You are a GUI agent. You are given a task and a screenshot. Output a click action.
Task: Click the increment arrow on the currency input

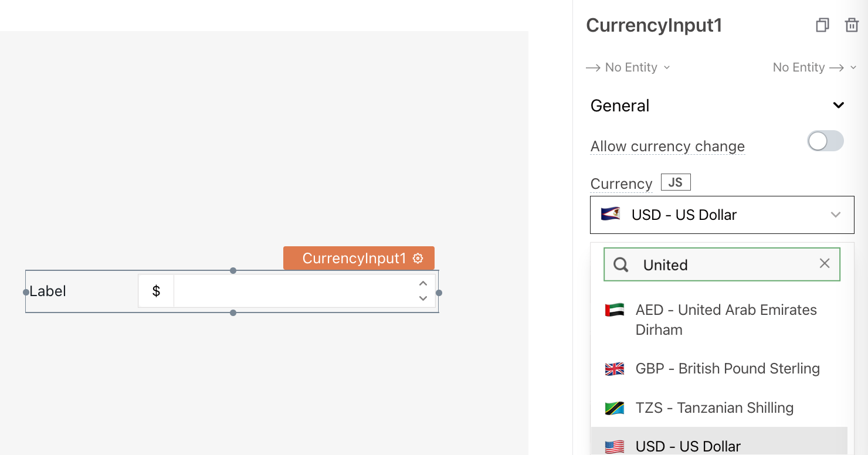tap(423, 283)
